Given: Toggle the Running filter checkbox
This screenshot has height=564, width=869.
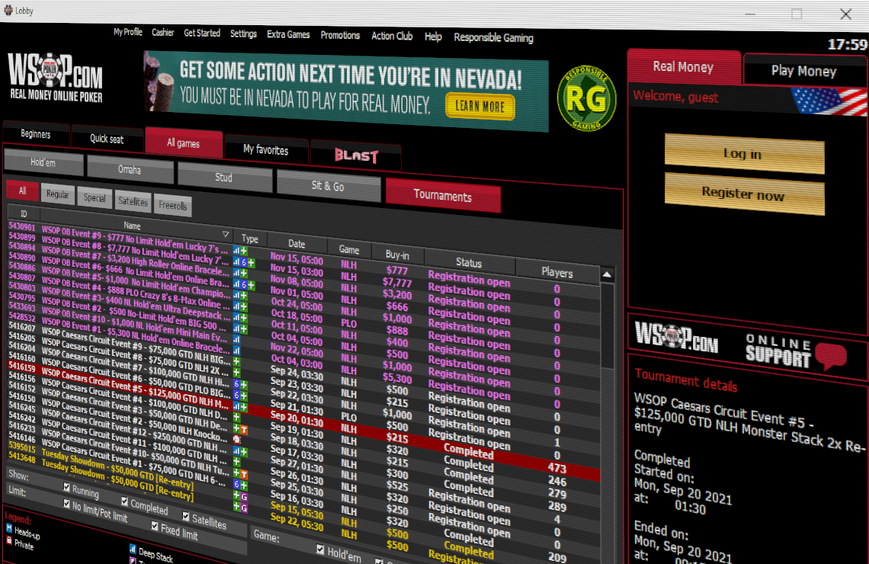Looking at the screenshot, I should (x=67, y=487).
